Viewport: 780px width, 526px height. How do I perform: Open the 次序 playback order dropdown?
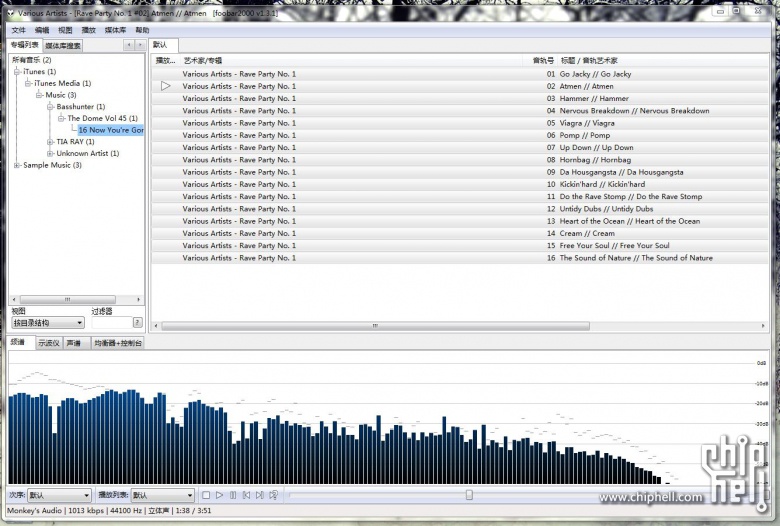[59, 495]
